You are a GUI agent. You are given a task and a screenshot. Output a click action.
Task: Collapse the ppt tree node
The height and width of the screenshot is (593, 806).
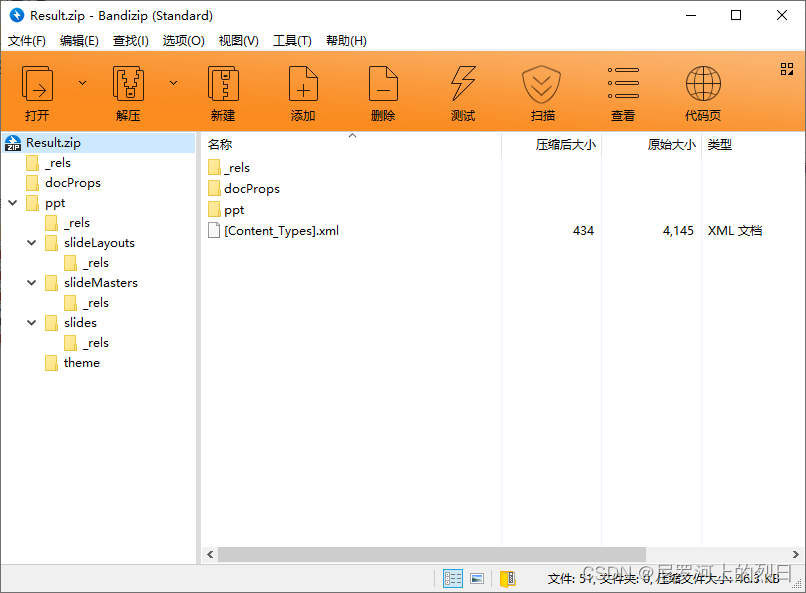click(13, 202)
